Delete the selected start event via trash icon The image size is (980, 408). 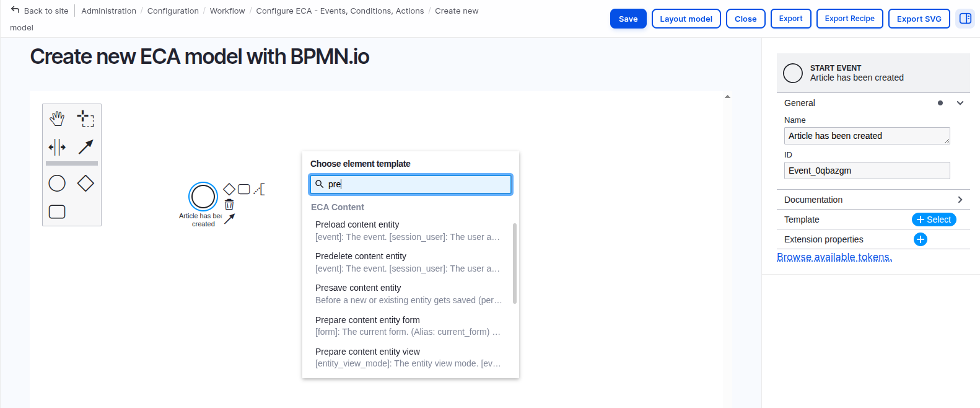(x=229, y=205)
